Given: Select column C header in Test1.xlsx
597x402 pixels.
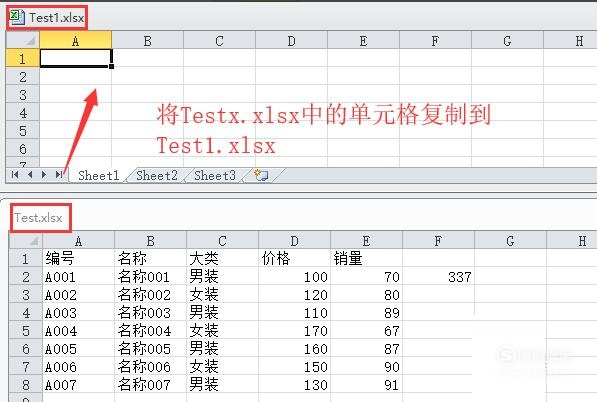Looking at the screenshot, I should click(x=219, y=40).
